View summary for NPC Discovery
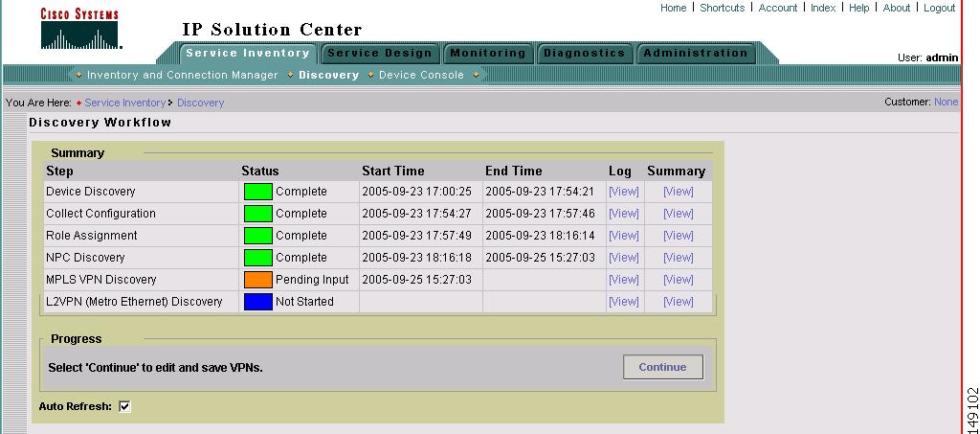This screenshot has width=980, height=434. pyautogui.click(x=679, y=258)
